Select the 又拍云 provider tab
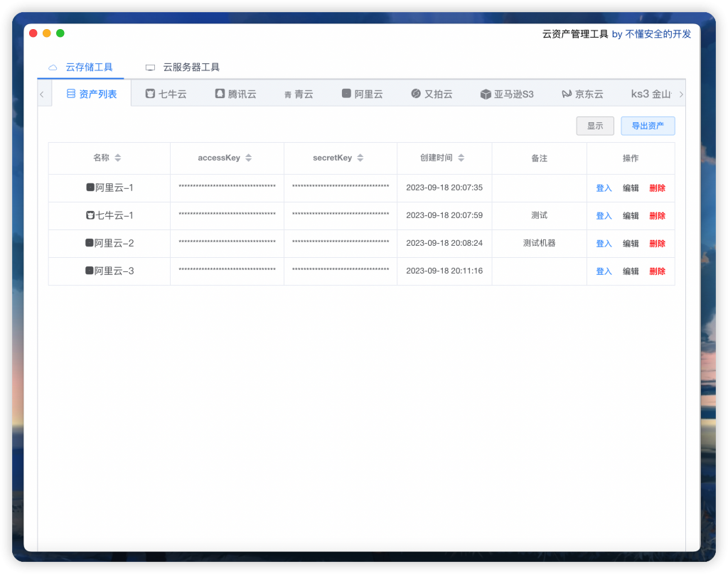728x574 pixels. pos(432,93)
